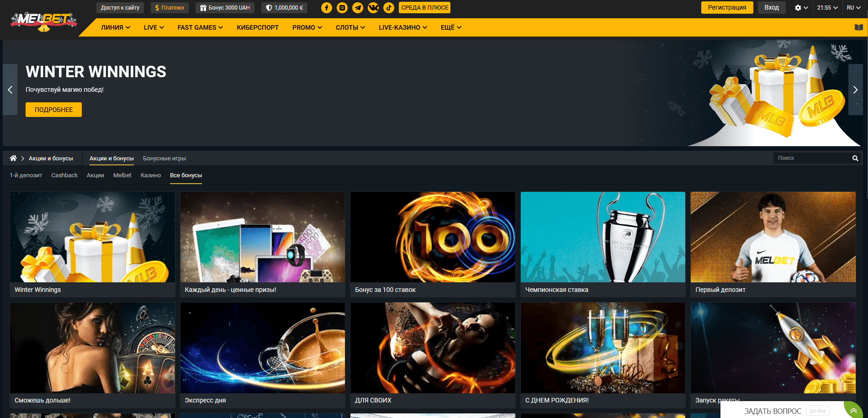Expand the СЛОТЫ menu

[x=350, y=27]
